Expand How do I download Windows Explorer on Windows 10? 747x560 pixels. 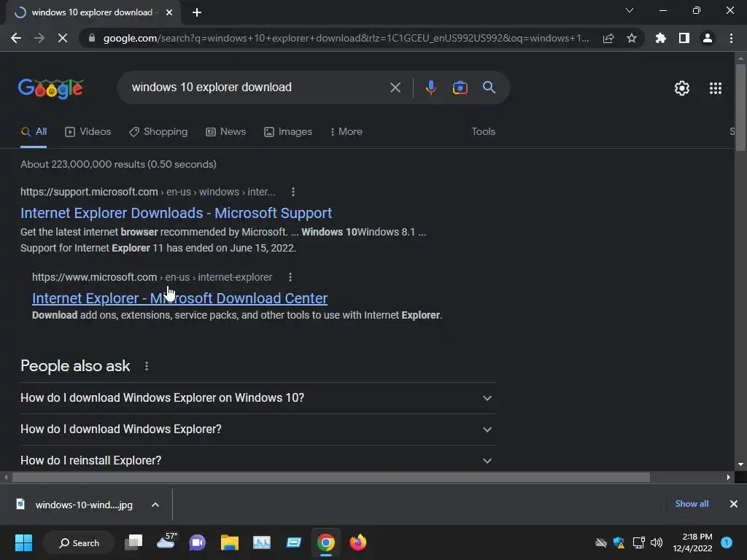tap(258, 398)
